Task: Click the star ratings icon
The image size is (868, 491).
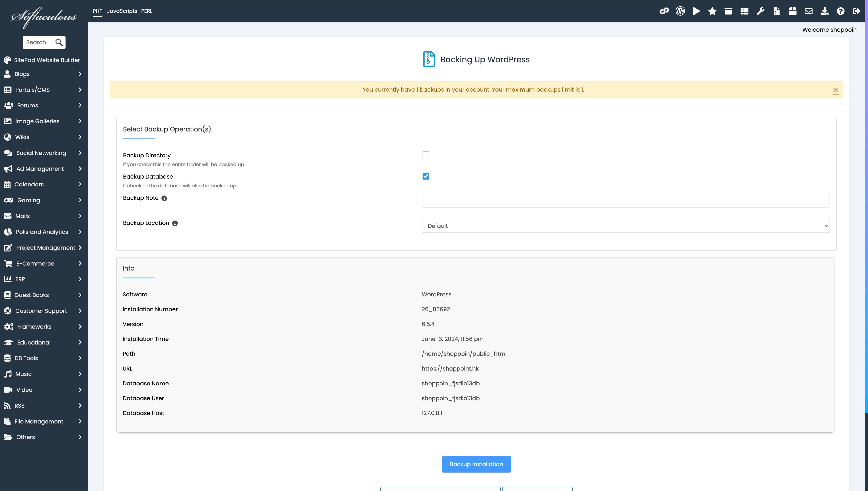Action: [x=712, y=11]
